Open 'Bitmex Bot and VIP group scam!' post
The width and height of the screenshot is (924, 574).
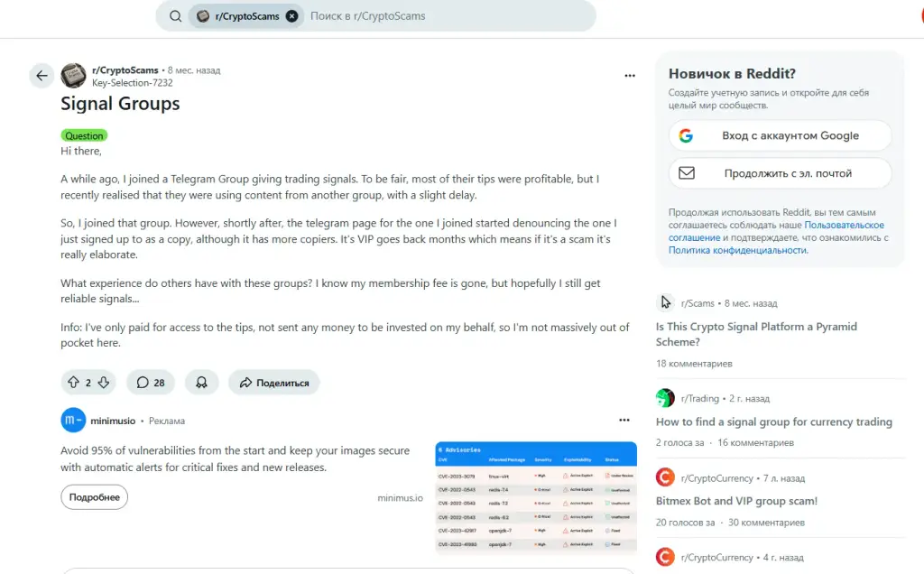point(736,501)
